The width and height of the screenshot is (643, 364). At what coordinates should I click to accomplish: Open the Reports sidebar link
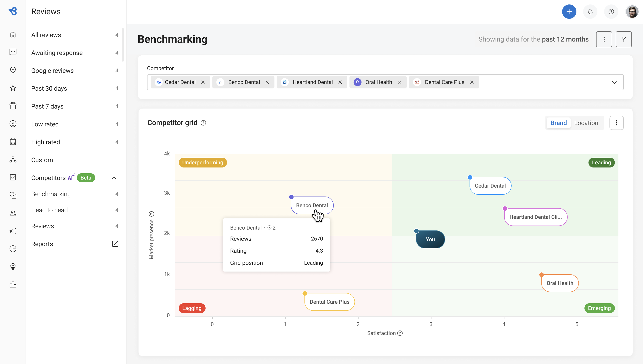pos(42,244)
